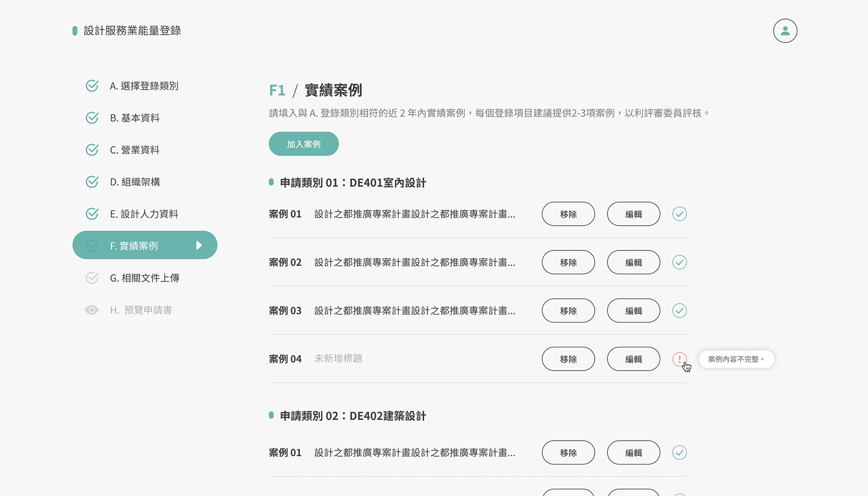The image size is (868, 496).
Task: Toggle the eye icon next to H. 預覽申請書
Action: coord(92,310)
